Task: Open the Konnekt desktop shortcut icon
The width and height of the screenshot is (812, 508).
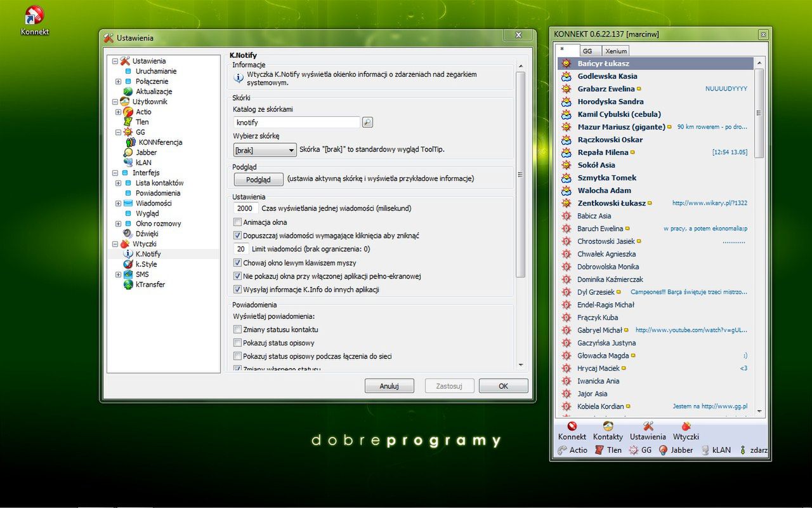Action: (x=34, y=15)
